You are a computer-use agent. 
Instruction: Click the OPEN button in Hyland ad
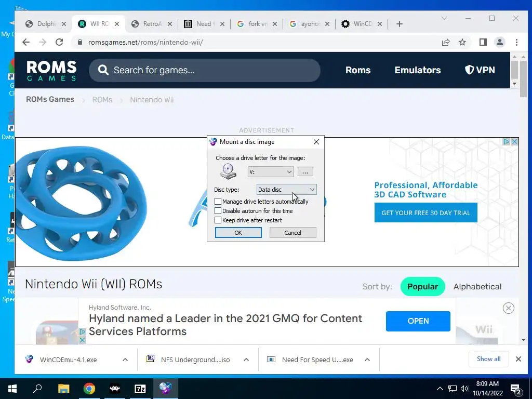click(x=418, y=321)
